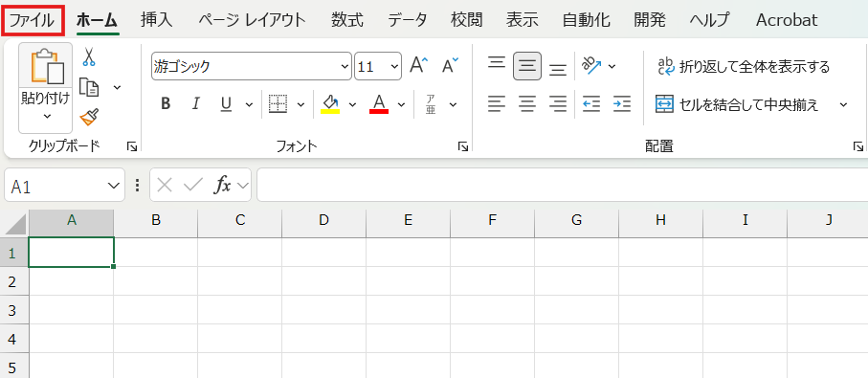Click the cut scissors icon
The width and height of the screenshot is (868, 378).
pos(89,57)
